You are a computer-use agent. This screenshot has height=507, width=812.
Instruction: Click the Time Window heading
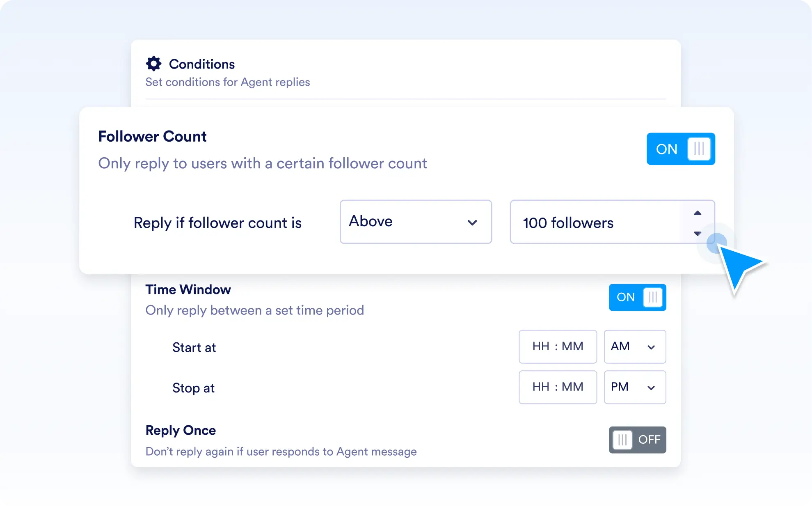pyautogui.click(x=188, y=289)
